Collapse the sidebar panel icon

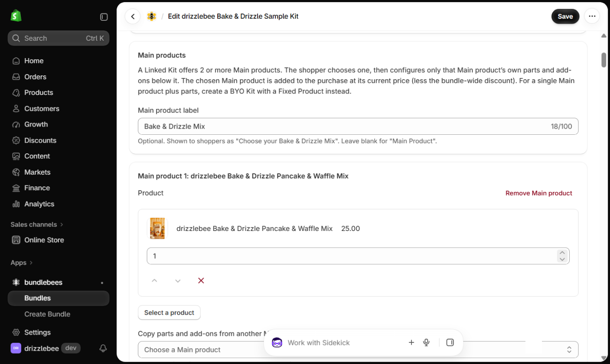tap(104, 17)
